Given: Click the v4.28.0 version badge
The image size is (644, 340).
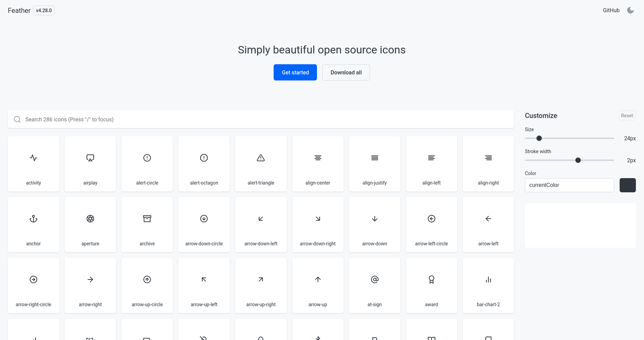Looking at the screenshot, I should click(x=44, y=11).
